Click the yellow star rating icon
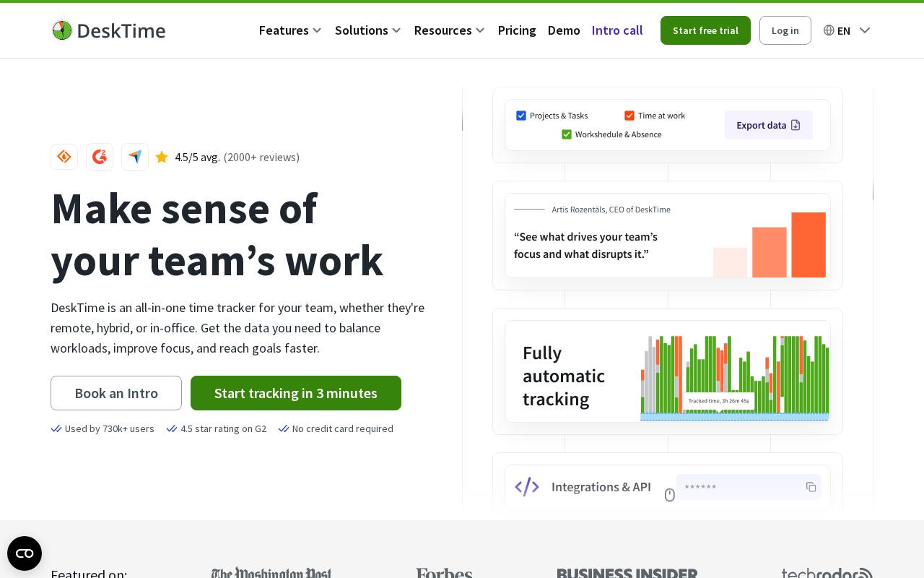Screen dimensions: 924x578 pos(162,157)
